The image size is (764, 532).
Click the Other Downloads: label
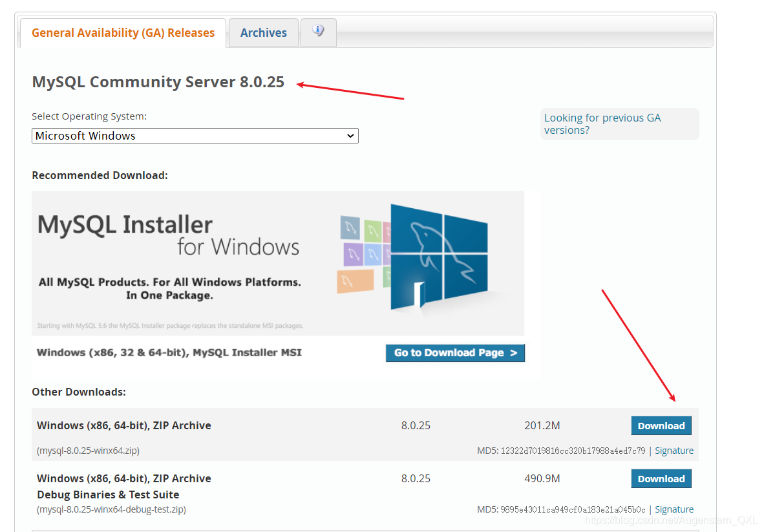(x=79, y=392)
